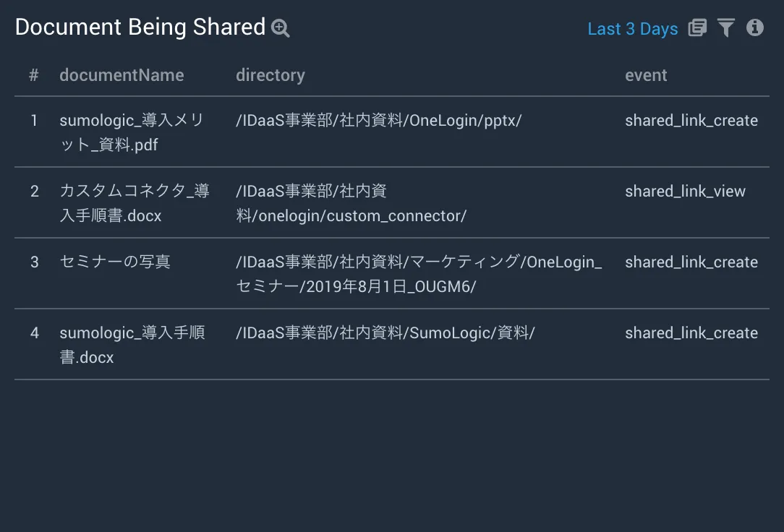Viewport: 784px width, 532px height.
Task: Click the Document Being Shared panel title
Action: point(140,27)
